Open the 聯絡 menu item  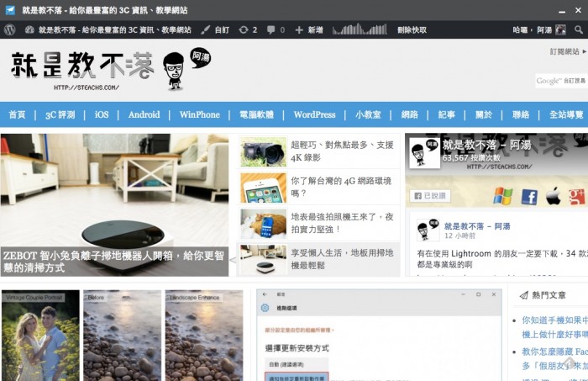[521, 114]
